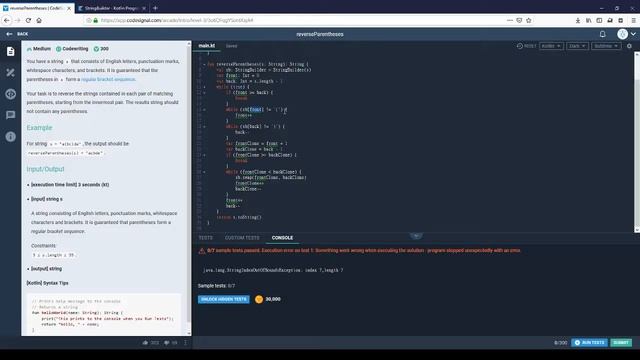Viewport: 640px width, 360px height.
Task: Fold the while (frontClone < backClone) block
Action: click(x=204, y=172)
